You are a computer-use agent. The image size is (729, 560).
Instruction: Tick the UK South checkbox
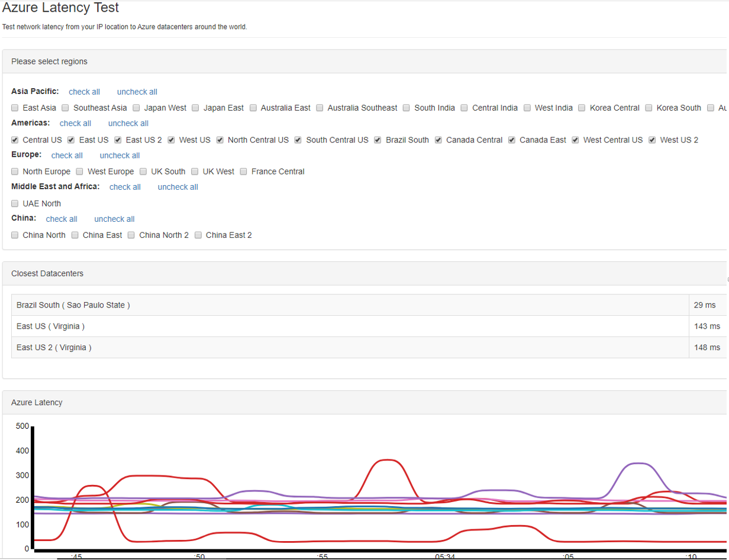(143, 172)
